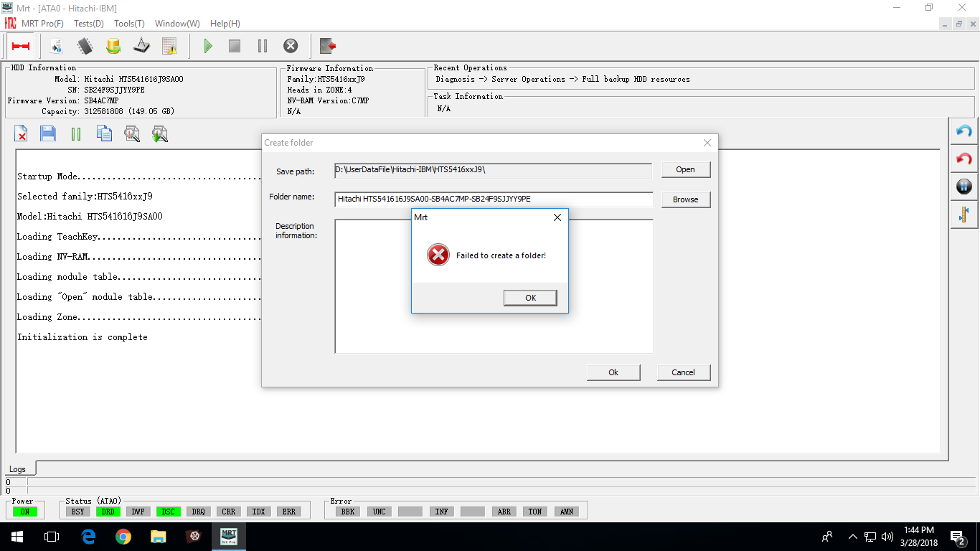Open the Window(W) menu

(177, 24)
